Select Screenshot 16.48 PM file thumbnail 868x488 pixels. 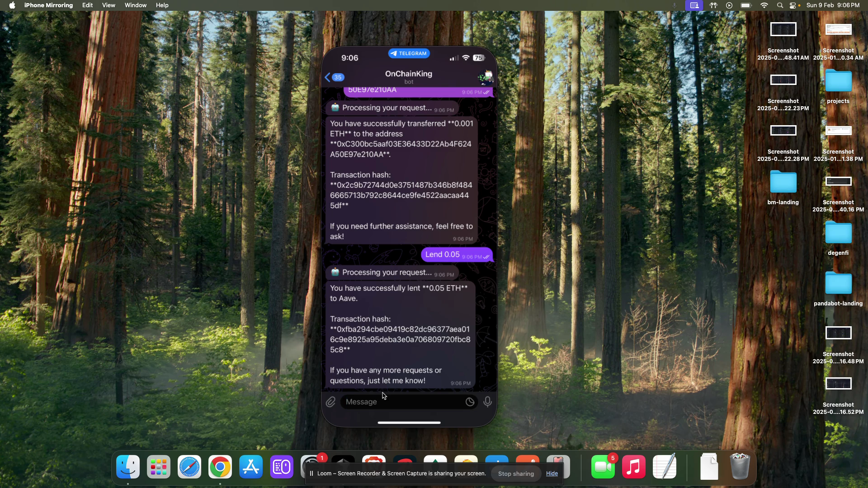[838, 333]
